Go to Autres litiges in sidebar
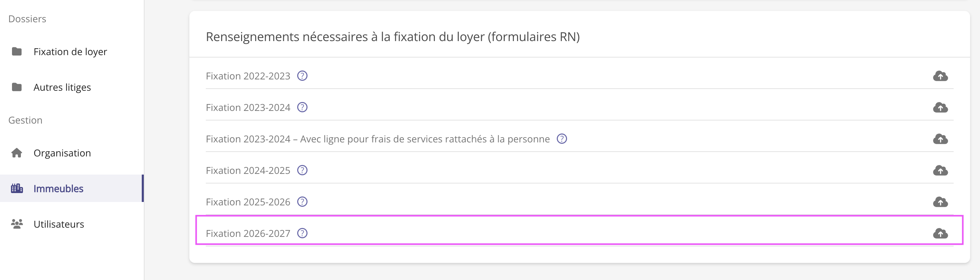The width and height of the screenshot is (980, 280). point(62,88)
